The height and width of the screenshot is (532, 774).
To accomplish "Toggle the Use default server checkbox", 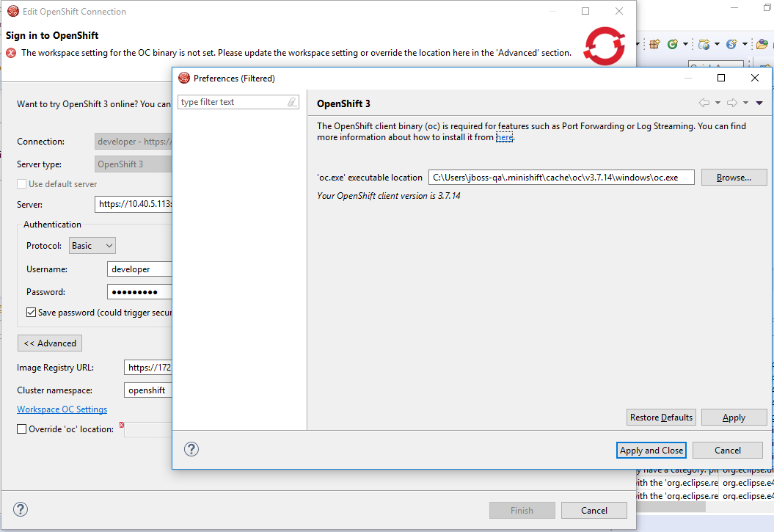I will [22, 184].
